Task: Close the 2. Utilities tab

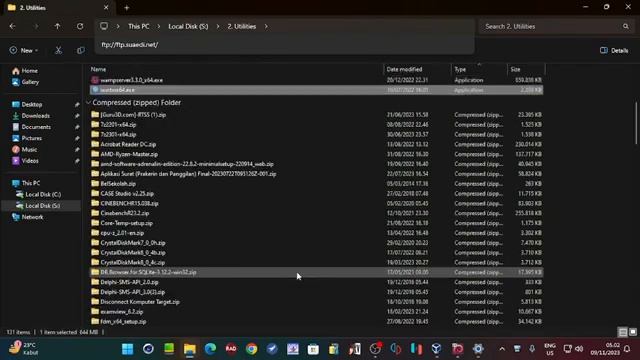Action: click(106, 7)
